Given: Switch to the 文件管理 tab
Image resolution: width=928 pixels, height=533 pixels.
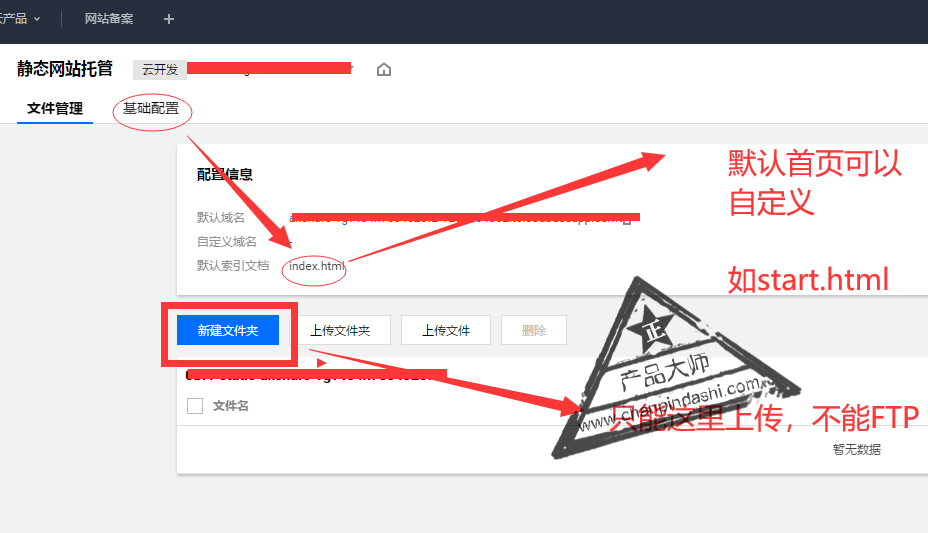Looking at the screenshot, I should point(55,108).
